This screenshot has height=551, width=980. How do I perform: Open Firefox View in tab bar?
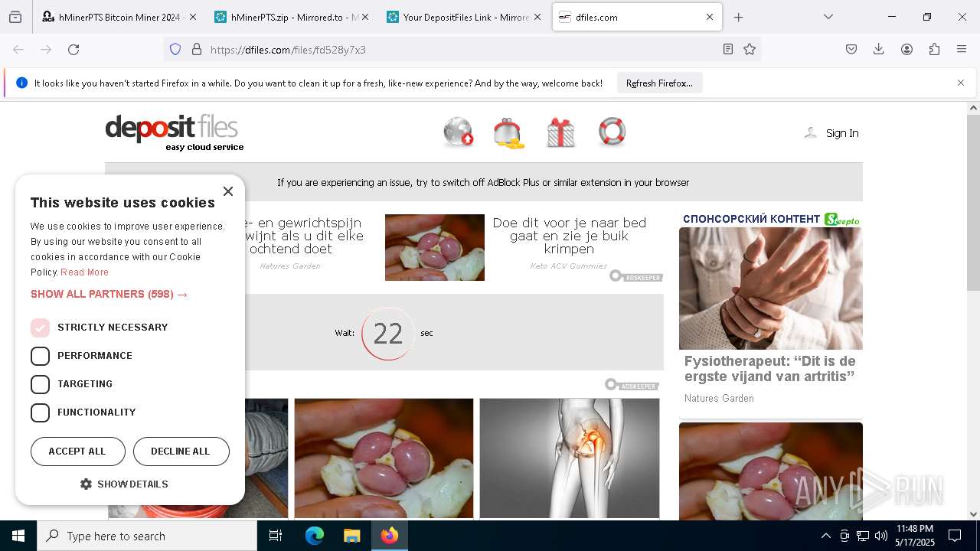[15, 17]
